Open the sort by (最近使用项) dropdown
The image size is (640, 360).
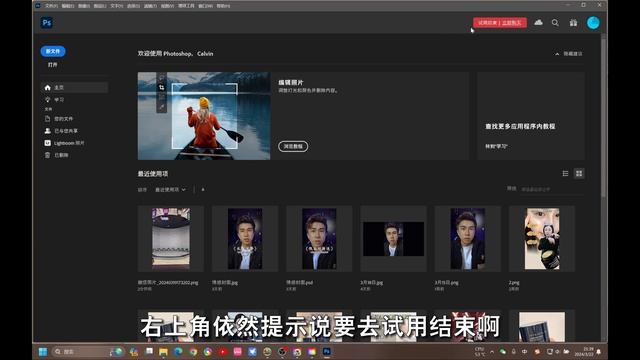(x=170, y=190)
